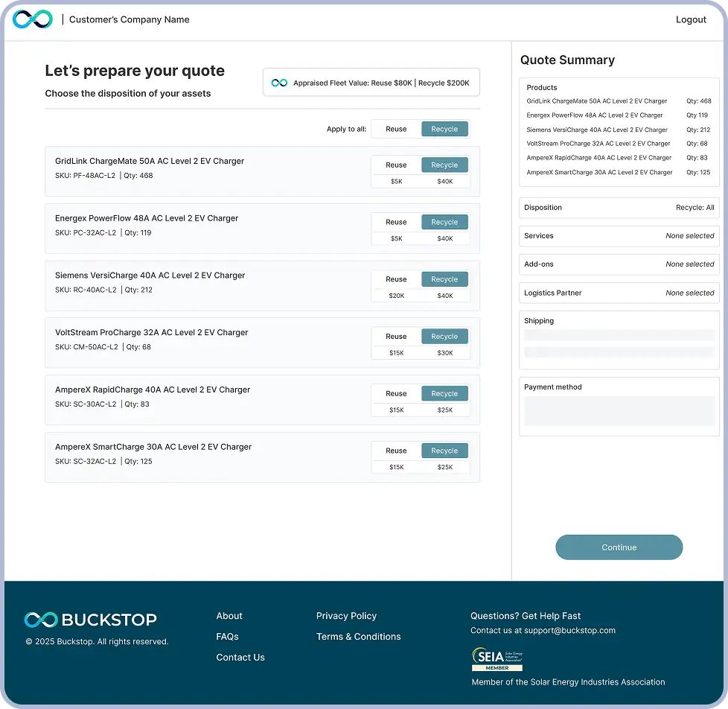Set Siemens VersiCharge 40A to Recycle
The width and height of the screenshot is (728, 709).
444,279
